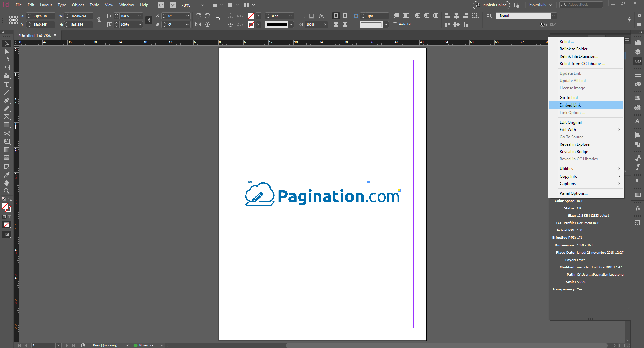
Task: Choose Embed Link from the panel menu
Action: (x=570, y=105)
